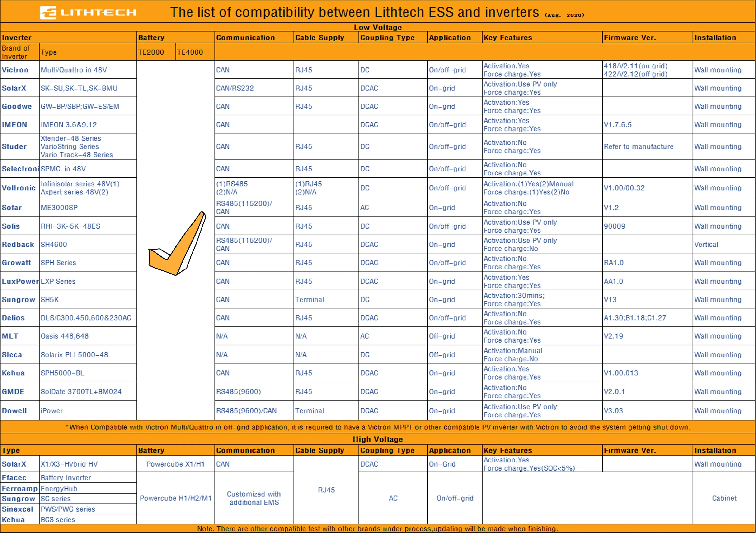
Task: Select Steca 'Solarix PLI 5000-48' cell
Action: coord(88,354)
